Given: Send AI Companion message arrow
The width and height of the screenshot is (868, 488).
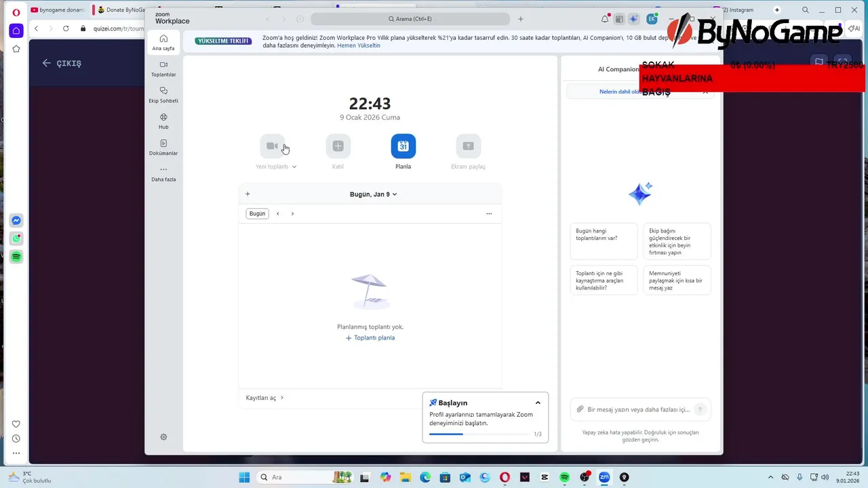Looking at the screenshot, I should pos(701,409).
